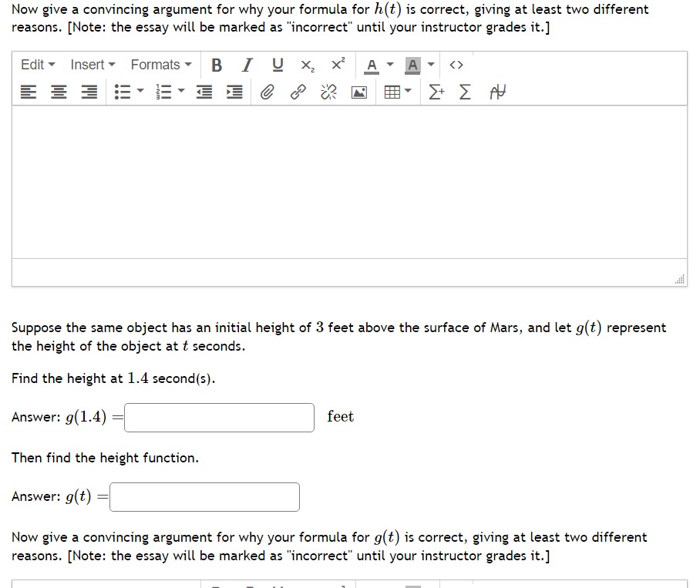Expand the numbered list style dropdown

tap(181, 92)
